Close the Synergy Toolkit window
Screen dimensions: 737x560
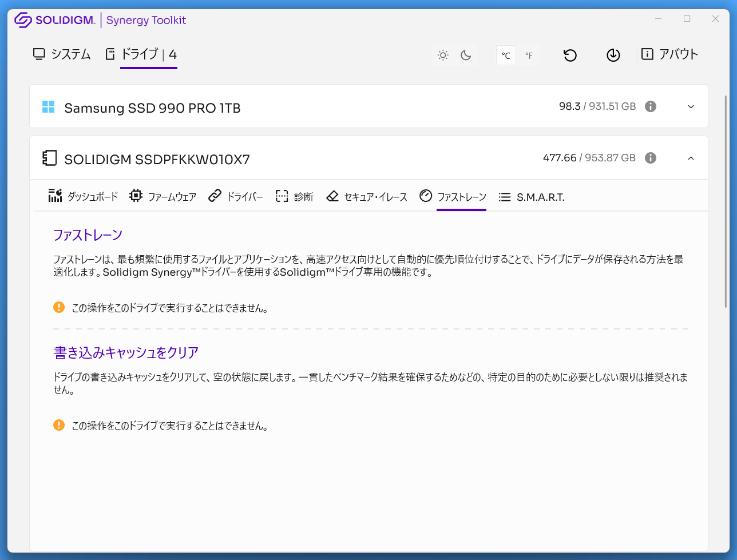715,19
